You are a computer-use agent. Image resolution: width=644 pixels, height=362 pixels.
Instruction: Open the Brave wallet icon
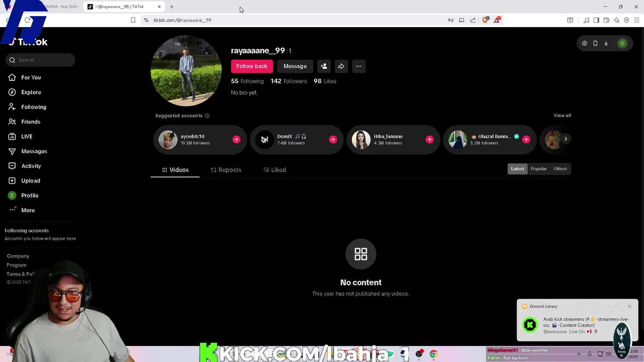pos(606,20)
